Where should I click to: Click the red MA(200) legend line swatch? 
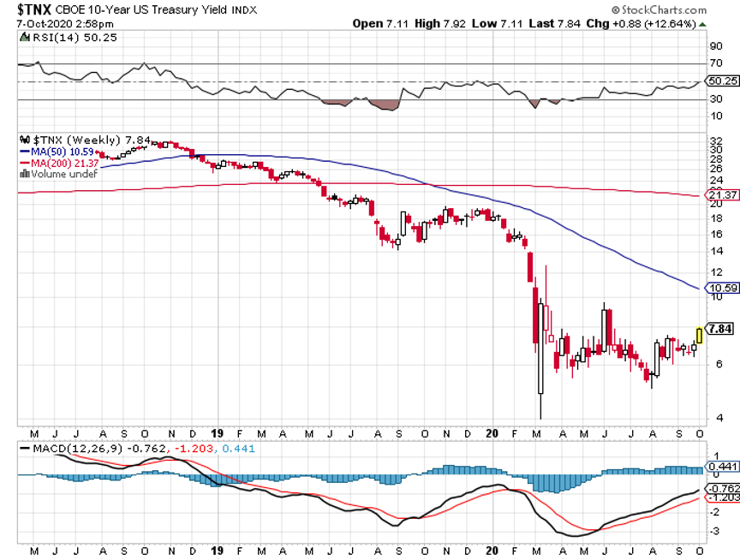click(x=23, y=163)
